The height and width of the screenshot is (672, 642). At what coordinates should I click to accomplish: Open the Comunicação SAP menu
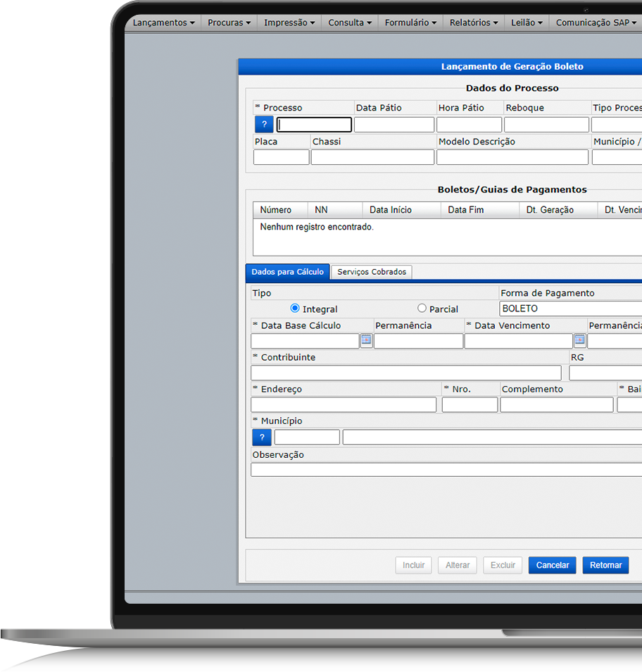point(596,23)
